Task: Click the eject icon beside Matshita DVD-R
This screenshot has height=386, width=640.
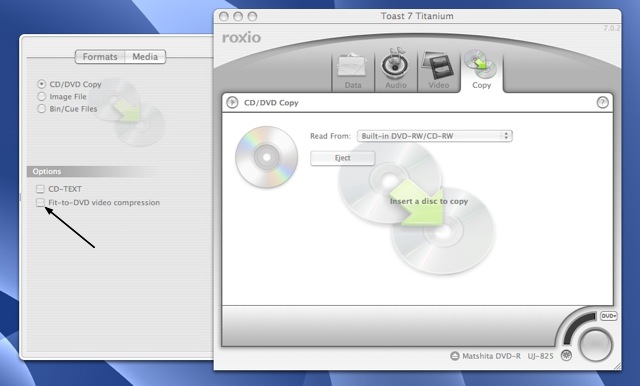Action: [x=455, y=356]
